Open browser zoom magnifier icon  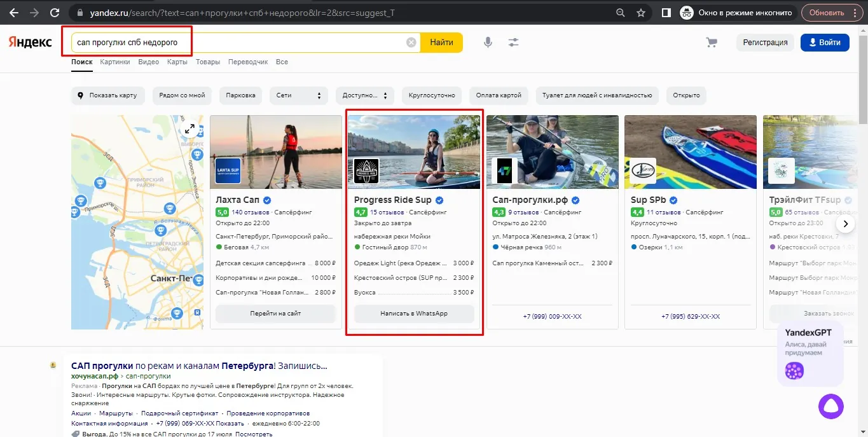point(621,13)
